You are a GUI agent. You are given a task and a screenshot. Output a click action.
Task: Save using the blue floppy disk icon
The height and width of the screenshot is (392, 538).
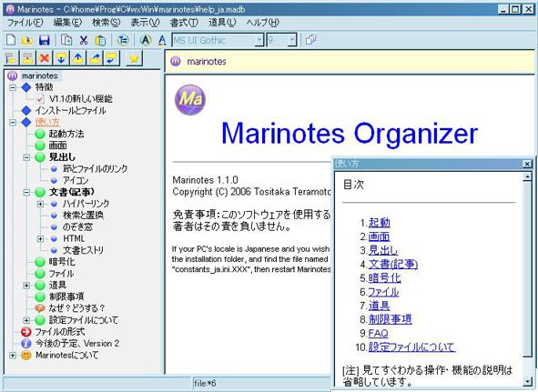click(x=45, y=40)
